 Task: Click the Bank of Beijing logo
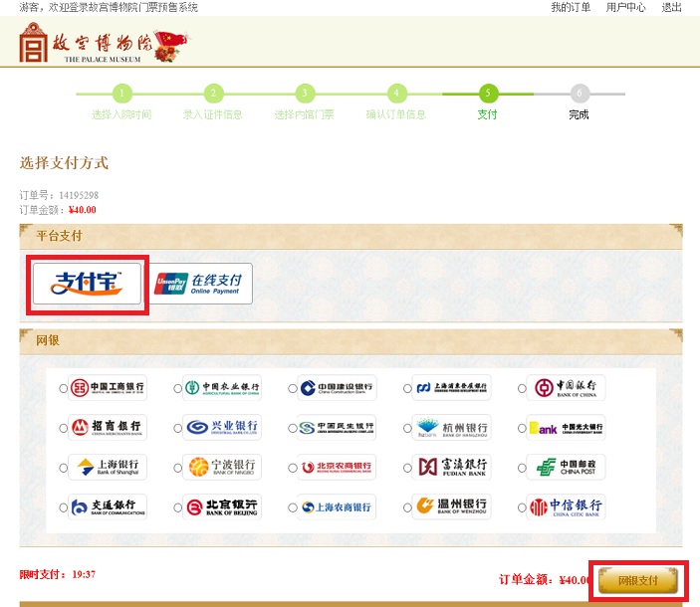[x=222, y=506]
